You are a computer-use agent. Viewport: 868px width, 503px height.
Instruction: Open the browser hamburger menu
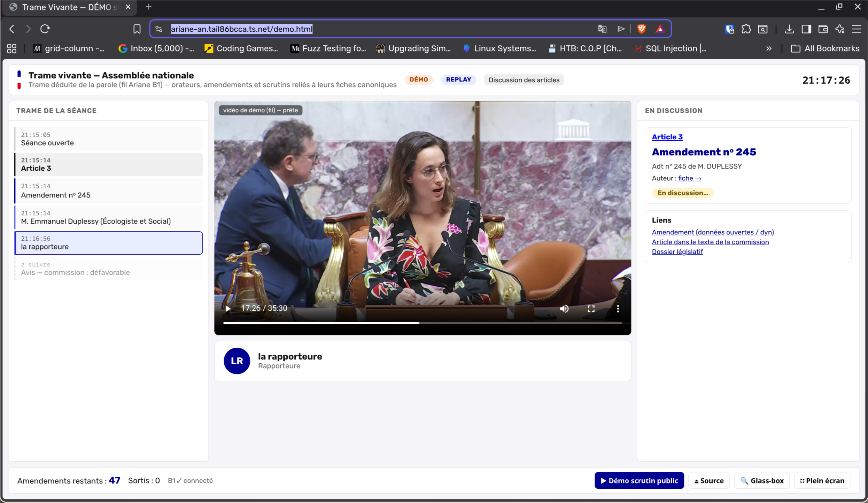tap(857, 29)
